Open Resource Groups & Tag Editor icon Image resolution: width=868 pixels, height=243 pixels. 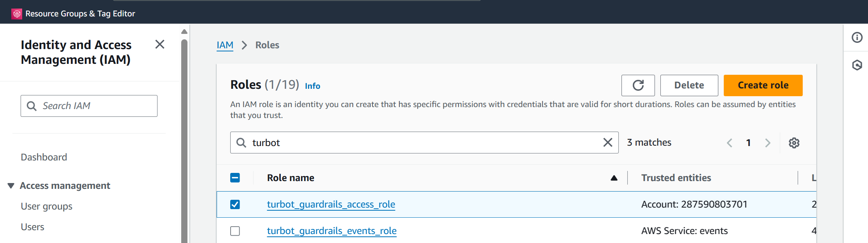pyautogui.click(x=17, y=14)
